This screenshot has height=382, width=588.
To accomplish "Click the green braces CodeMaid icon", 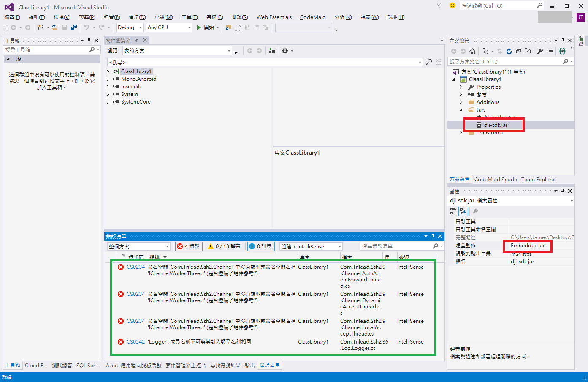I will pos(562,51).
